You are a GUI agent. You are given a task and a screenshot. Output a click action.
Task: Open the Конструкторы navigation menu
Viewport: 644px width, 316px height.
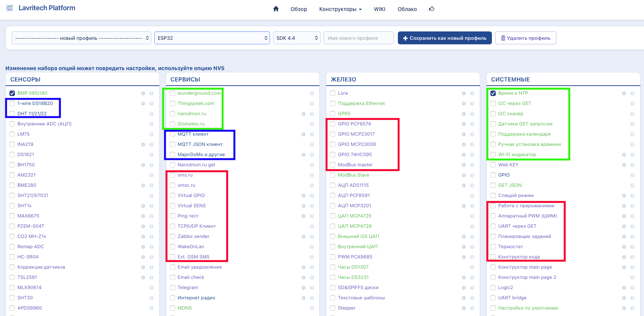[340, 9]
